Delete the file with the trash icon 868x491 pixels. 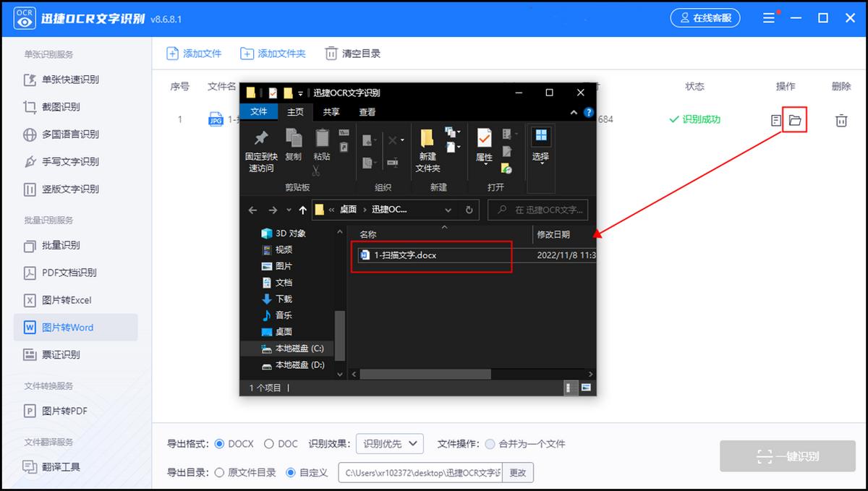coord(841,120)
